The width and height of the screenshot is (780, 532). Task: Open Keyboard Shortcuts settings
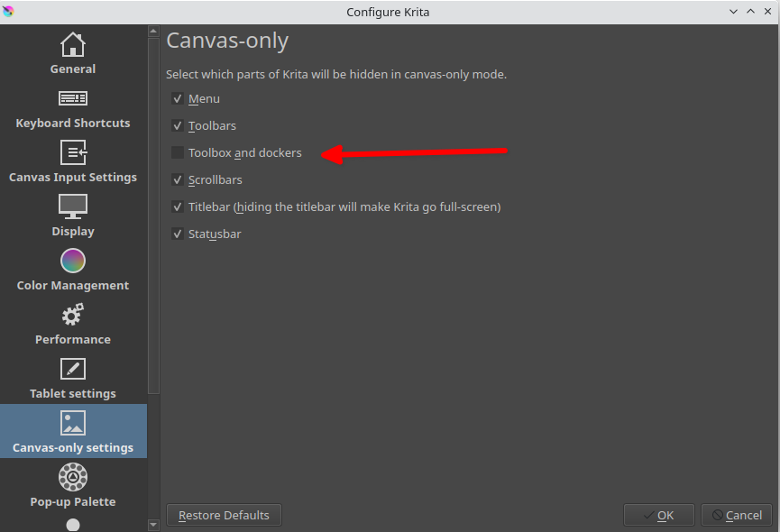[x=73, y=109]
